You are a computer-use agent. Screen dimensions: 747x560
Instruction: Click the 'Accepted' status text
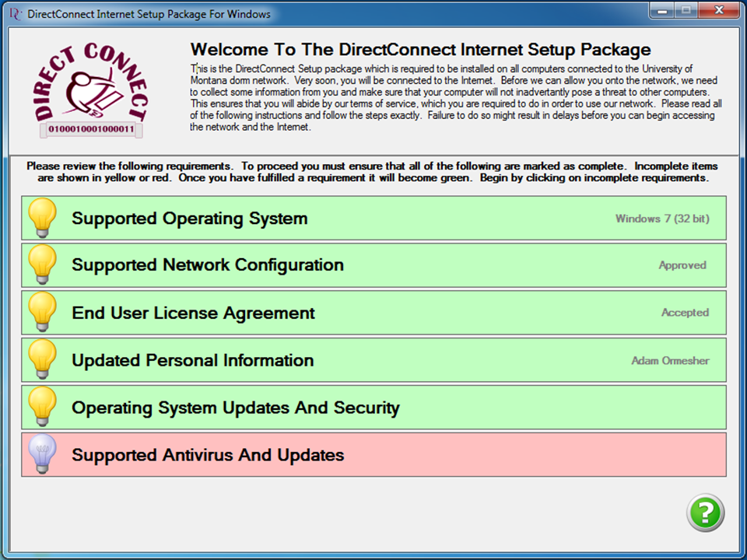click(685, 313)
